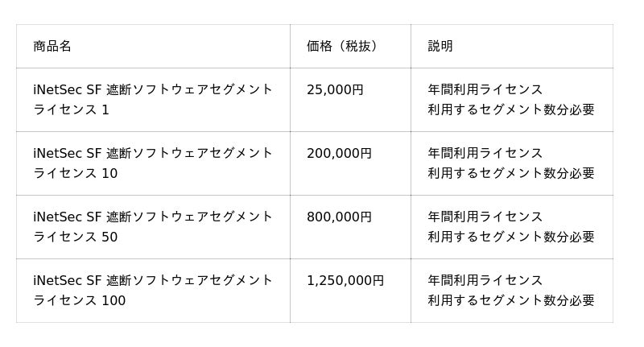
Task: Click the 価格（税抜） column header
Action: coord(342,46)
